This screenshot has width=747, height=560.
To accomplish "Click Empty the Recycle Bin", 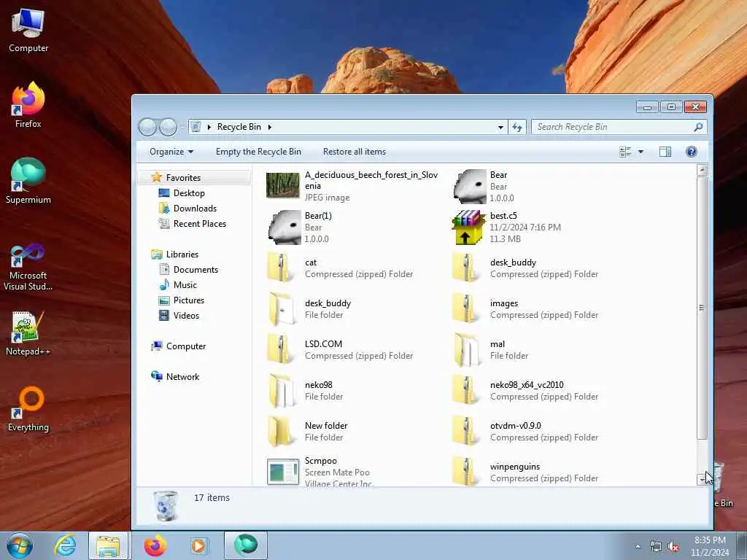I will pyautogui.click(x=258, y=152).
